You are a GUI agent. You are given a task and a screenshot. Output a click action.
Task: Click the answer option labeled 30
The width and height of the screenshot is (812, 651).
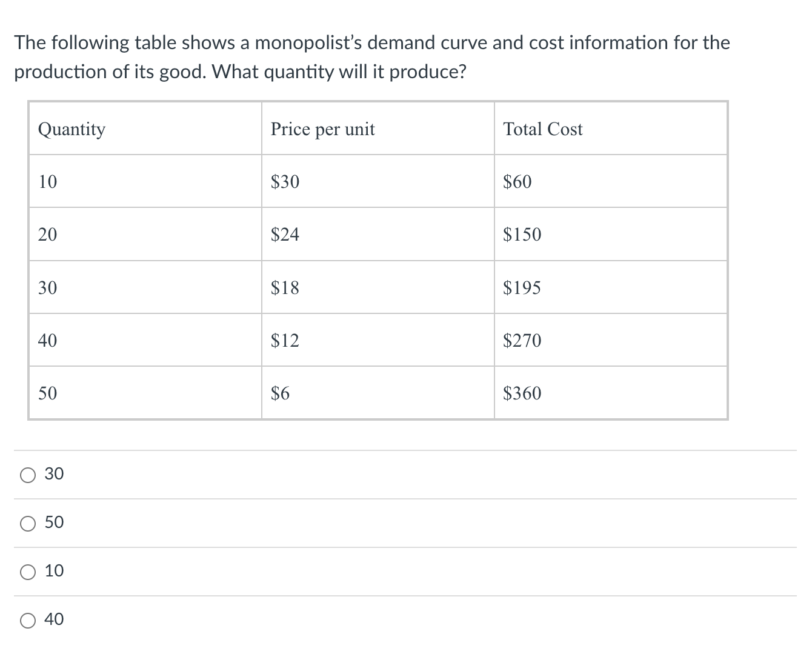[54, 475]
